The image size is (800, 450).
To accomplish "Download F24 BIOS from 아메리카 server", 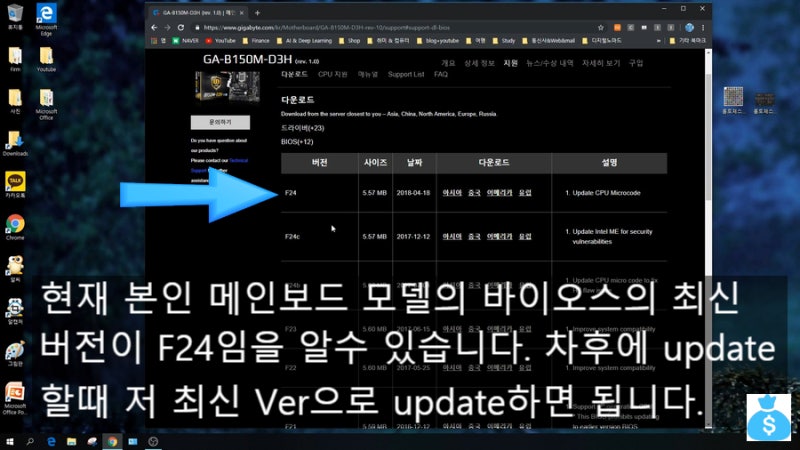I will (x=499, y=193).
